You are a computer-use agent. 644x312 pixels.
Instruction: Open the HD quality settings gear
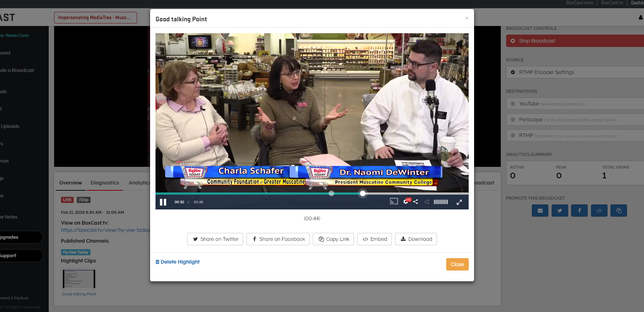click(406, 201)
